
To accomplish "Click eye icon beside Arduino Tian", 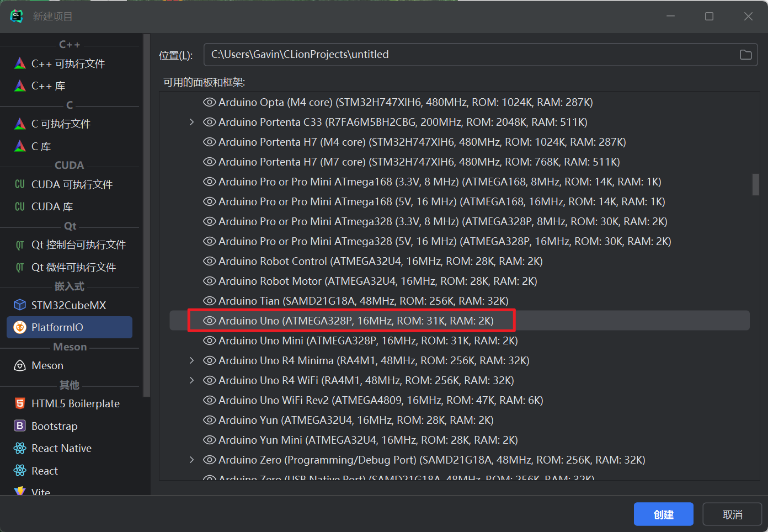I will (x=210, y=301).
